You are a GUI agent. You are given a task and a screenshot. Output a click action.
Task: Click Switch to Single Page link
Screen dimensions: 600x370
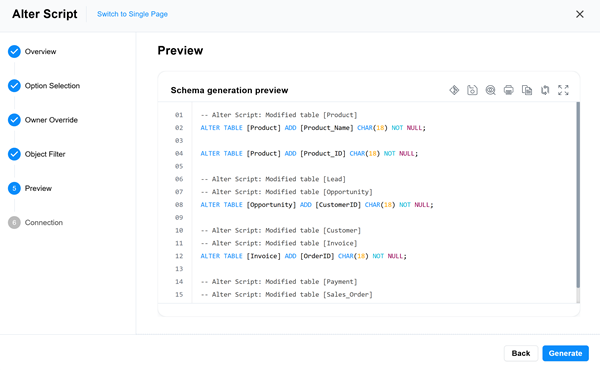tap(132, 14)
